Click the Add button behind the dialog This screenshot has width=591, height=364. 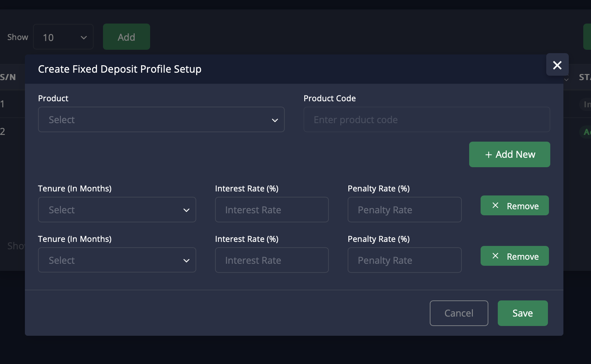click(127, 37)
